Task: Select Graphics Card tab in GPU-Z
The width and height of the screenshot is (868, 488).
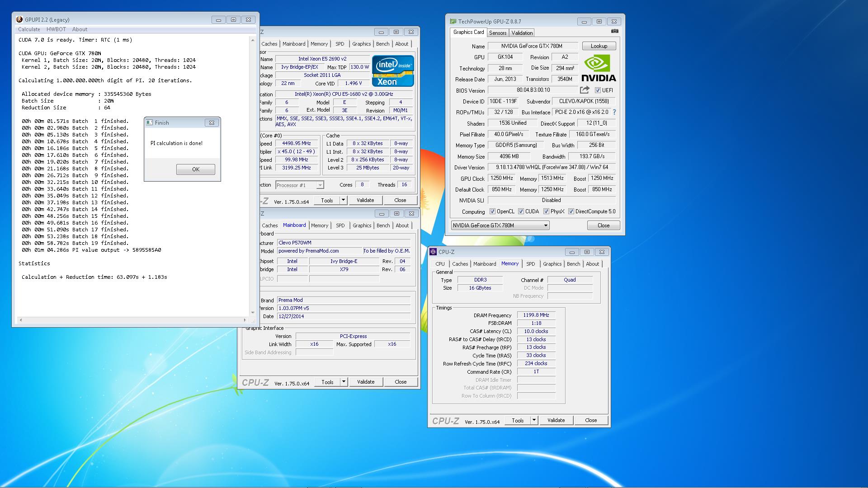Action: point(468,32)
